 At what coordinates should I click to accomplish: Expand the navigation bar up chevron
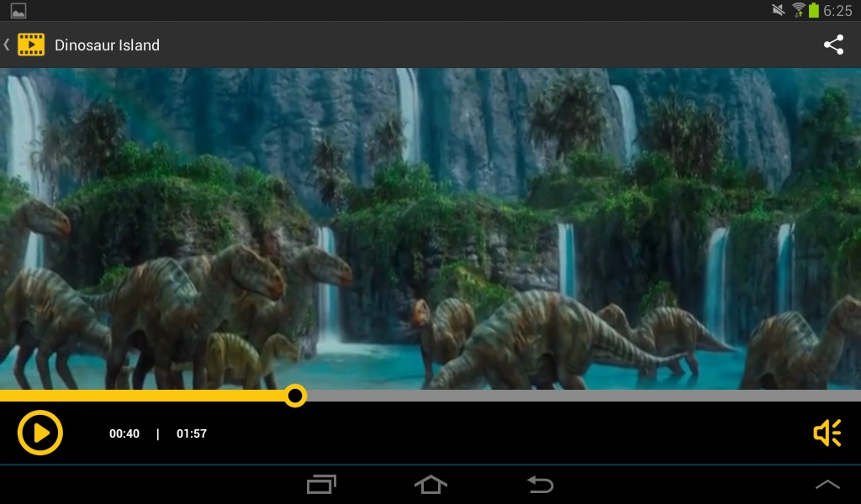[x=827, y=484]
